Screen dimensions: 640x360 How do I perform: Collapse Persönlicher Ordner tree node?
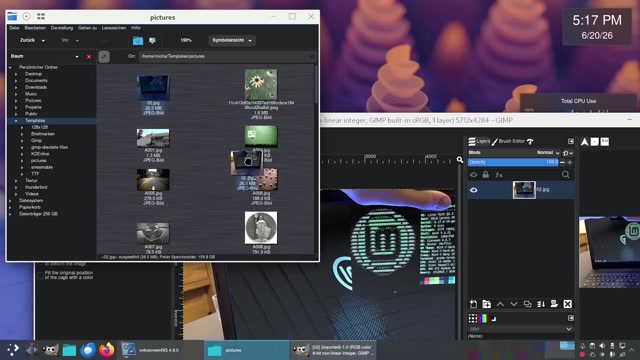[10, 67]
